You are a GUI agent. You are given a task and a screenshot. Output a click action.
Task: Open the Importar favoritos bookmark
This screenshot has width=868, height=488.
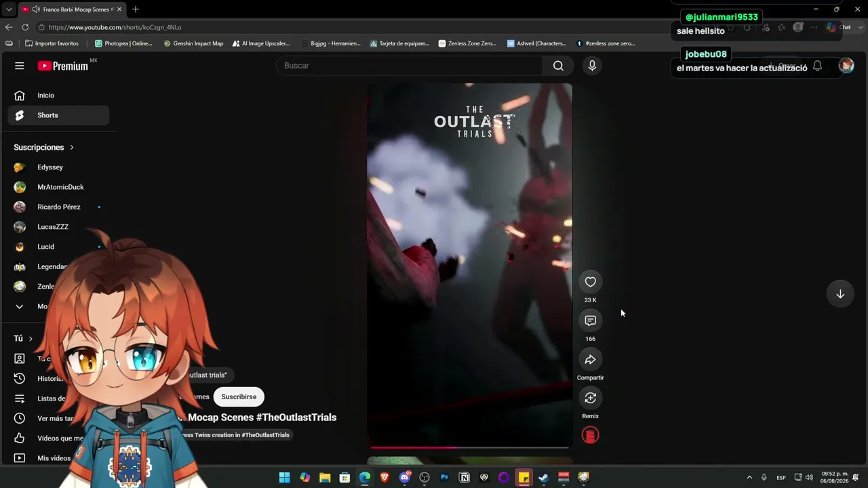pos(52,43)
